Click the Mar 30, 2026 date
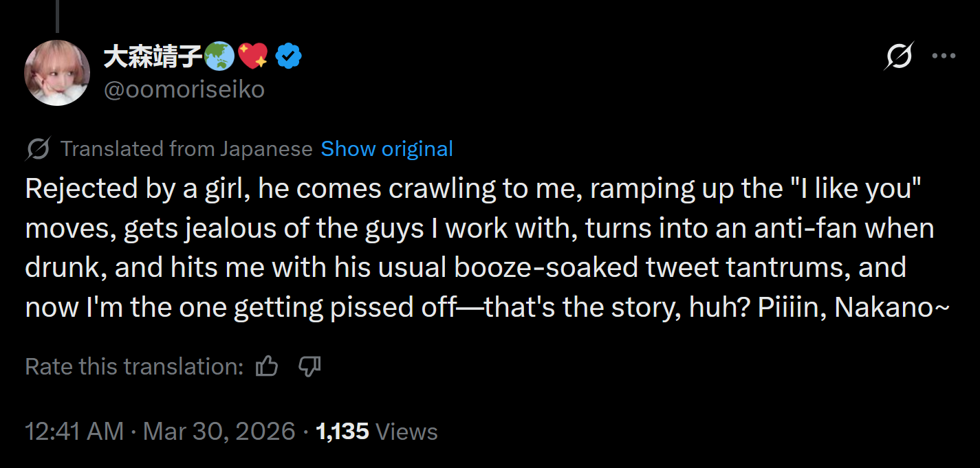 (x=219, y=432)
